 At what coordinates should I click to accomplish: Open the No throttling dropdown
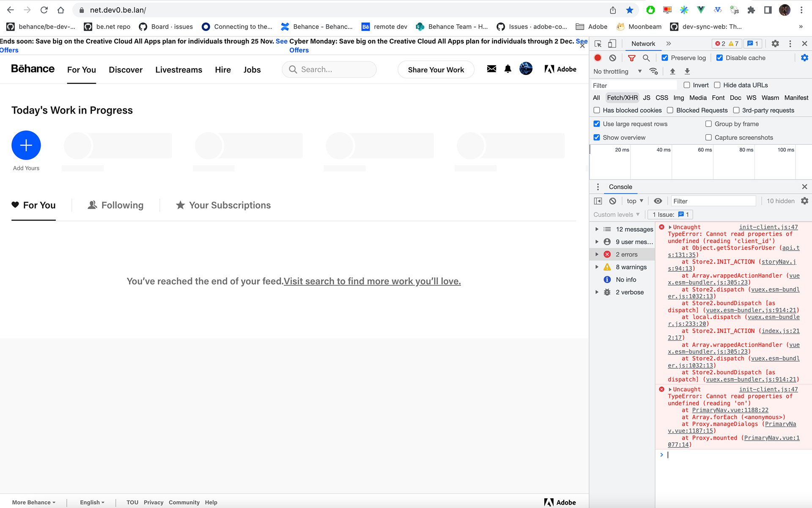[x=617, y=72]
